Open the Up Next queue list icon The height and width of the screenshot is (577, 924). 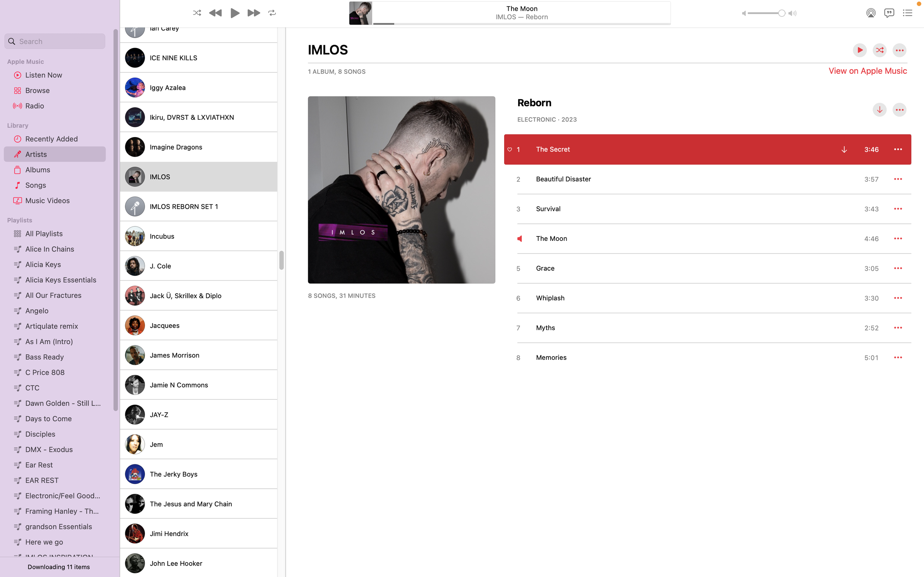907,13
